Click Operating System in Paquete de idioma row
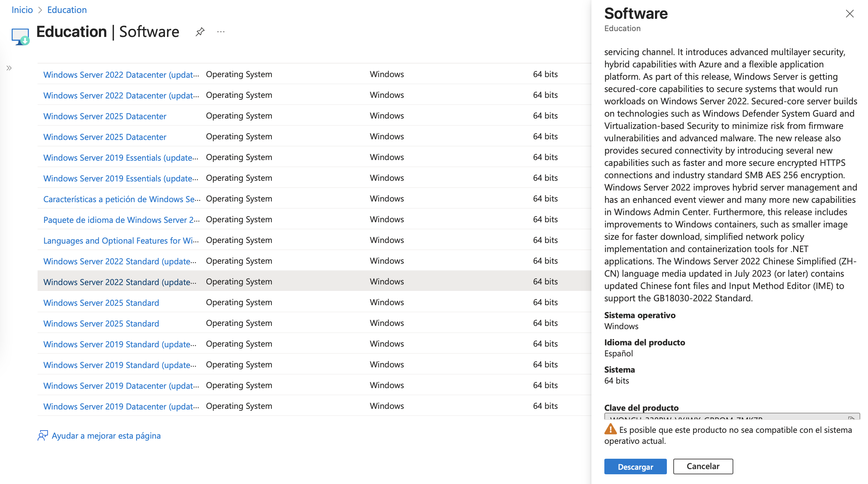Screen dimensions: 868x484 (x=239, y=219)
